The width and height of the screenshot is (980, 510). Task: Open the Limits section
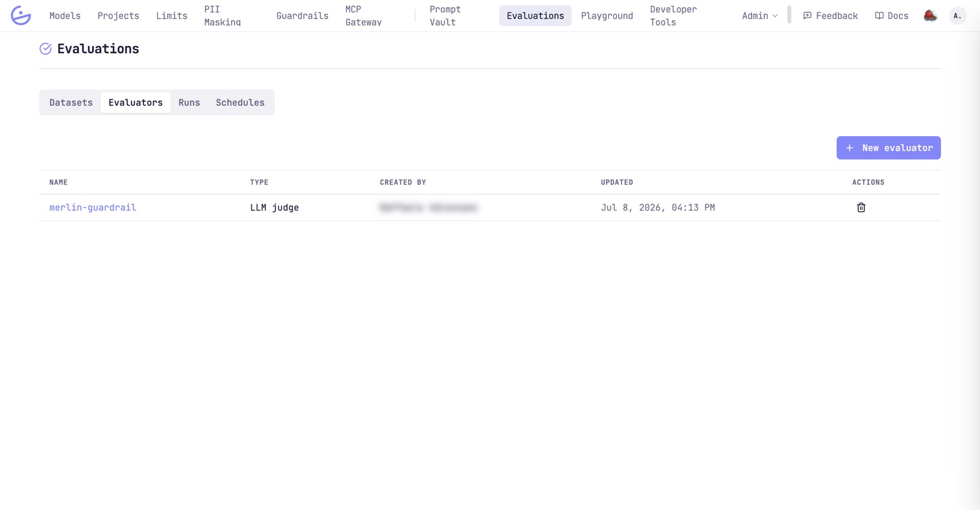(x=172, y=16)
